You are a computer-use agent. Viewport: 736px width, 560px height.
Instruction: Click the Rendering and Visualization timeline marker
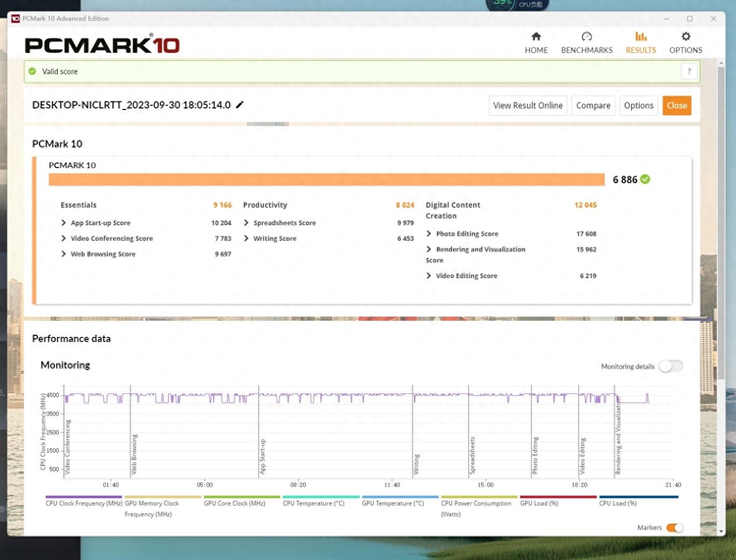click(x=618, y=436)
